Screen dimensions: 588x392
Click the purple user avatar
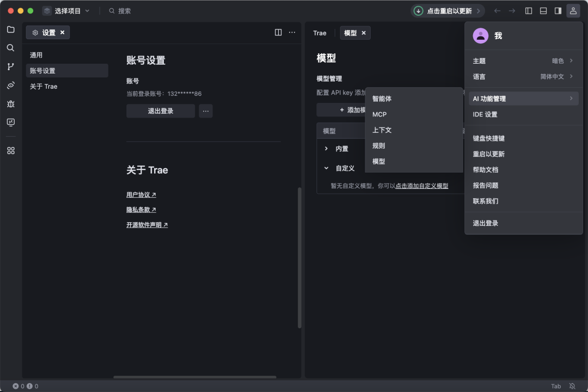tap(480, 35)
